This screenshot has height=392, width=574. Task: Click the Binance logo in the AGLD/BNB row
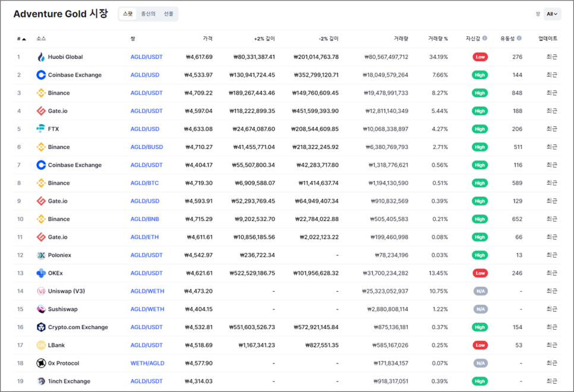pos(41,219)
